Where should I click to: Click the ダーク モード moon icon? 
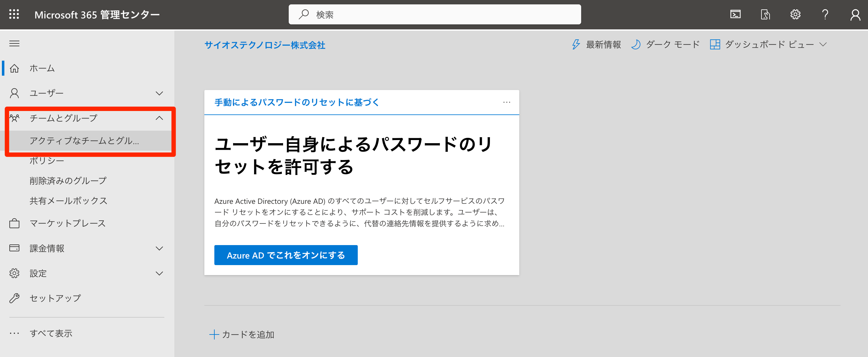pos(636,44)
